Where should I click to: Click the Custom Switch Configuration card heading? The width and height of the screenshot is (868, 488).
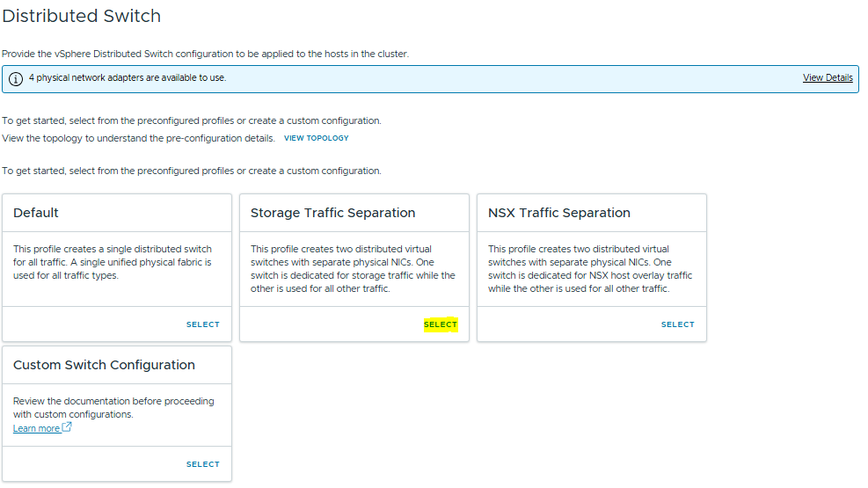(x=104, y=365)
